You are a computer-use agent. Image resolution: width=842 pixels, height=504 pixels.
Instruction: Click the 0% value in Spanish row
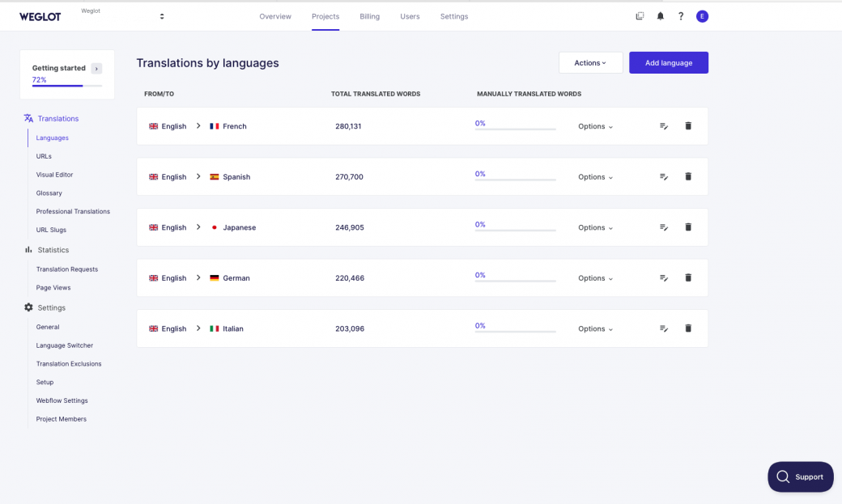click(x=480, y=174)
